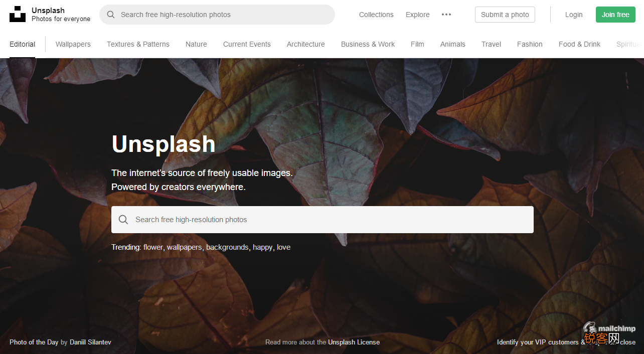Open the three-dots more menu
The height and width of the screenshot is (354, 644).
446,15
